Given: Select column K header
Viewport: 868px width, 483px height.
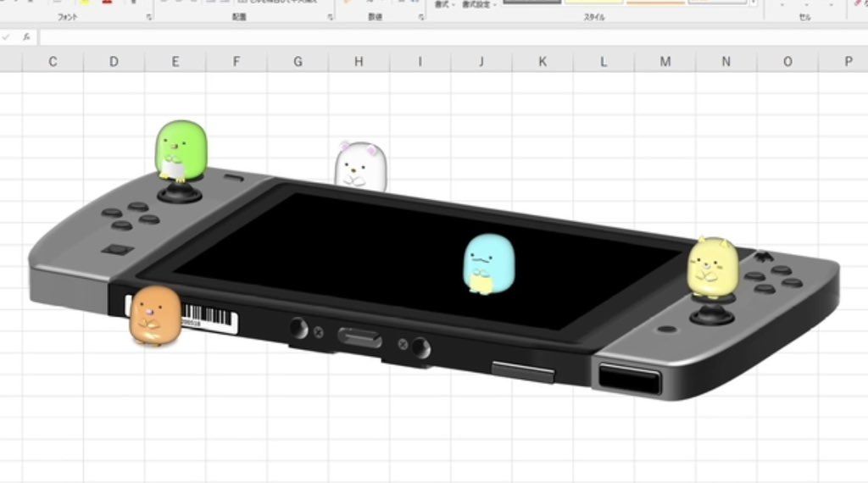Looking at the screenshot, I should 542,61.
